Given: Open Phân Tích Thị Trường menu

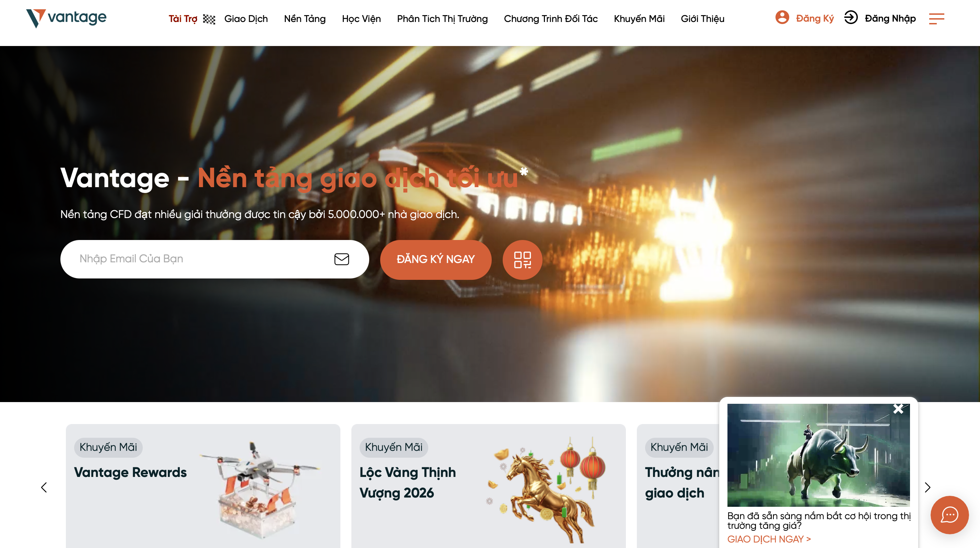Looking at the screenshot, I should coord(442,19).
